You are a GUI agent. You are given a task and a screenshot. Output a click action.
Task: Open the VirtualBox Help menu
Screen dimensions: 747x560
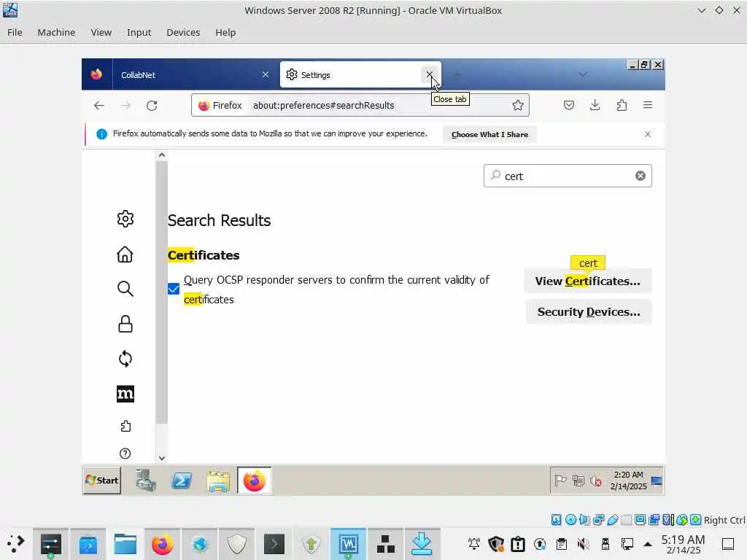pos(225,32)
